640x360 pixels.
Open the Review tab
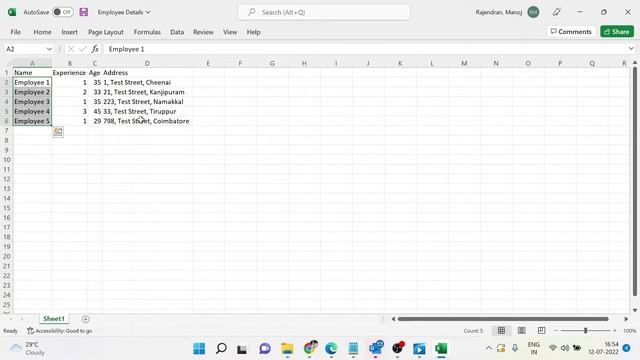[x=203, y=32]
